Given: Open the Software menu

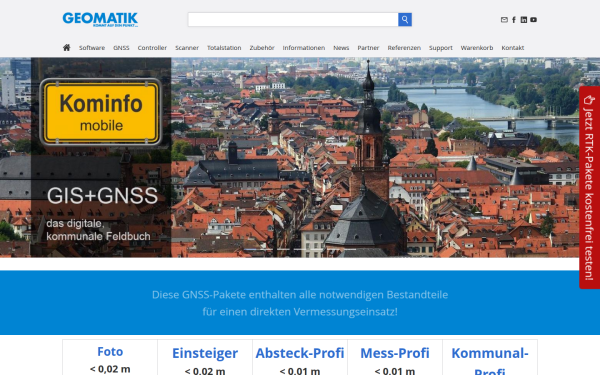Looking at the screenshot, I should point(92,48).
